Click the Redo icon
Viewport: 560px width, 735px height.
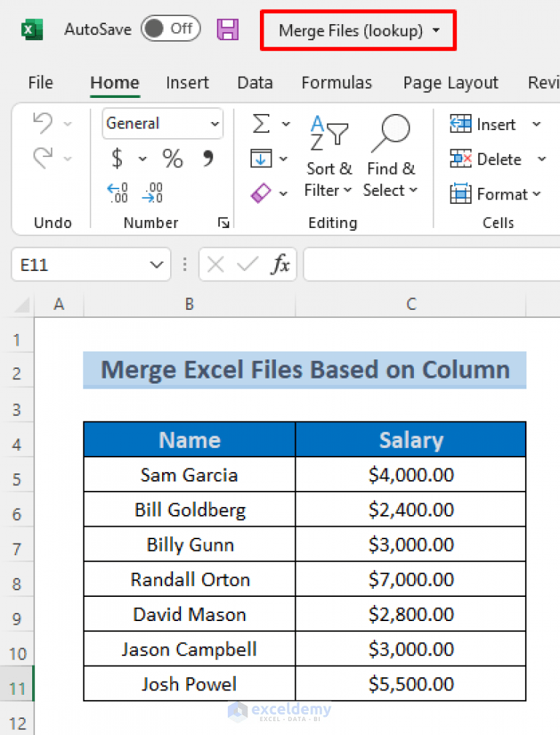pos(44,159)
